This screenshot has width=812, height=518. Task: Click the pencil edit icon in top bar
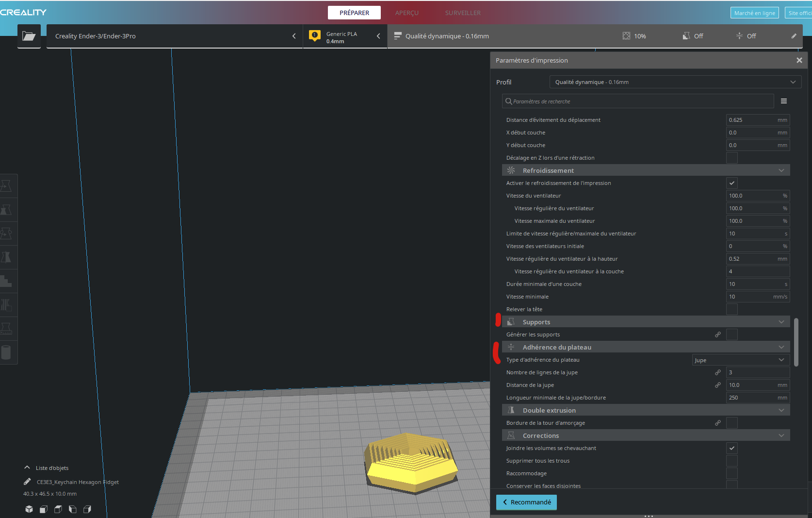794,36
